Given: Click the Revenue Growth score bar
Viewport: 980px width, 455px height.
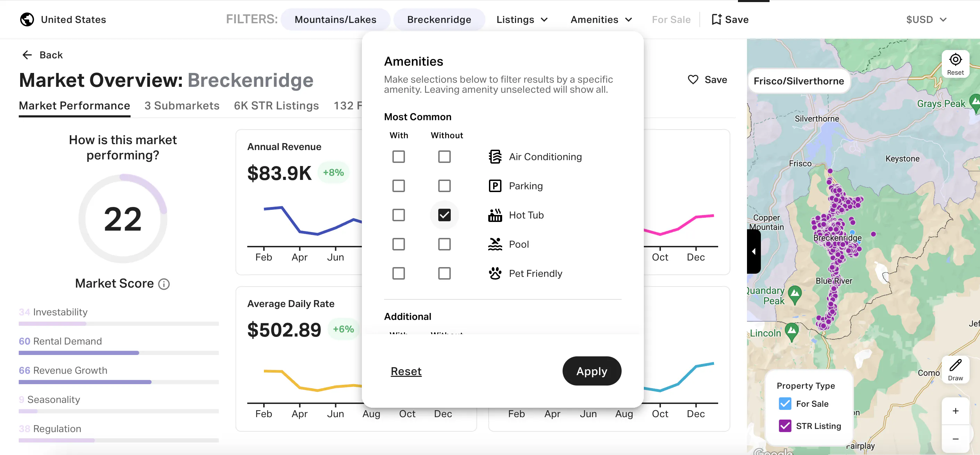Looking at the screenshot, I should [x=119, y=382].
